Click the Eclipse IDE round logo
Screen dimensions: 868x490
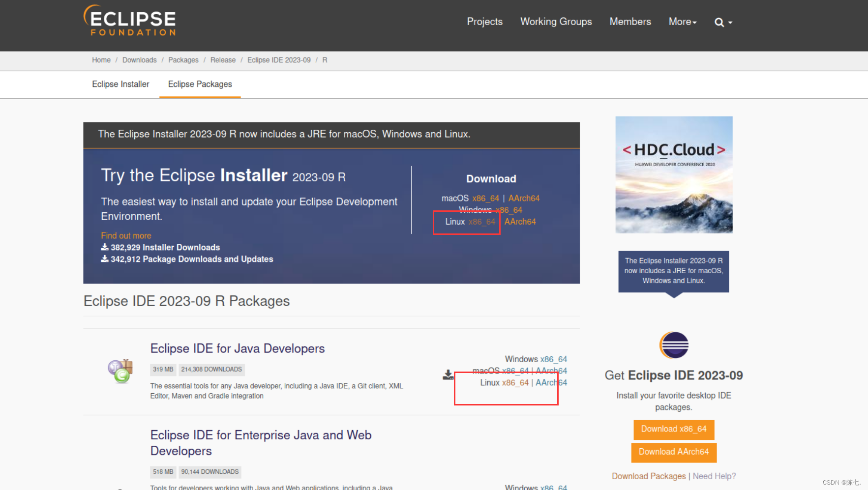pos(674,345)
